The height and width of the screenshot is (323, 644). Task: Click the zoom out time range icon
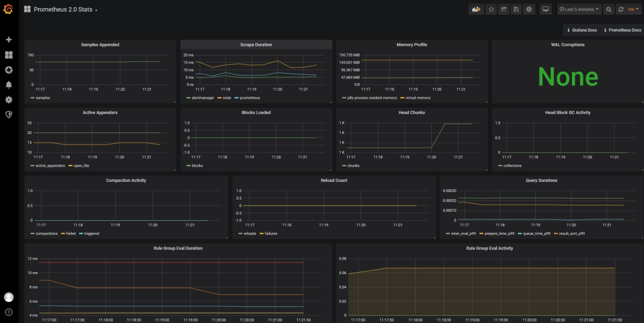coord(609,9)
